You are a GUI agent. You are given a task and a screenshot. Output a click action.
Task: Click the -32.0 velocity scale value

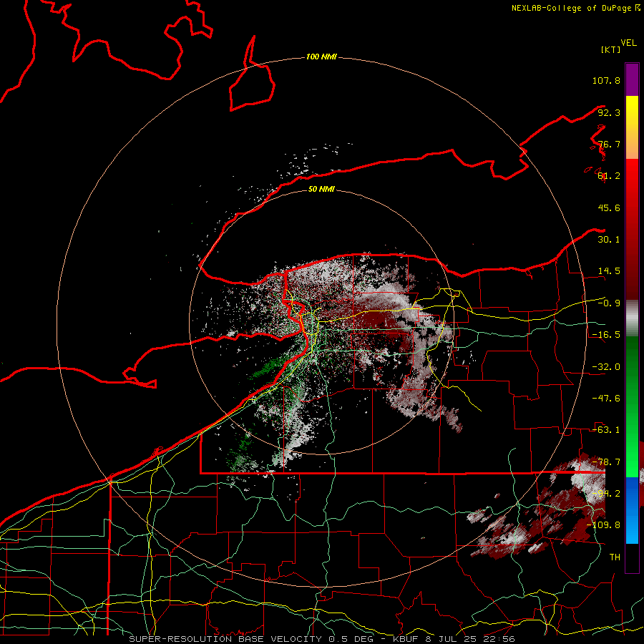(606, 367)
